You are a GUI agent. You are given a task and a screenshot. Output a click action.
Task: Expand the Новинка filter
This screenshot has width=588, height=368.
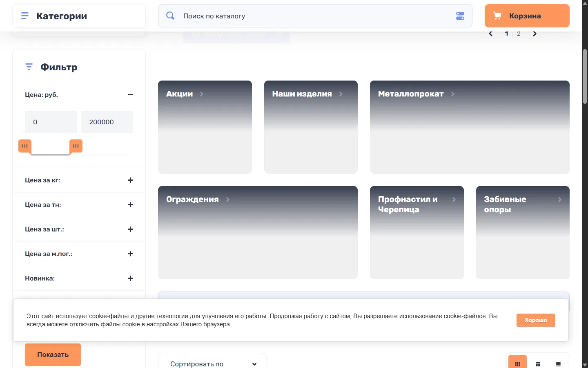(x=130, y=278)
